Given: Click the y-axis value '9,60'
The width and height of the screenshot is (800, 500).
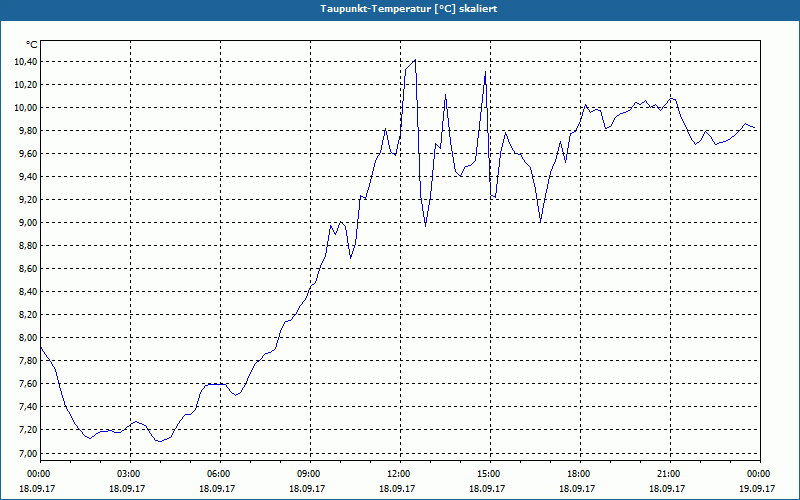Looking at the screenshot, I should pyautogui.click(x=29, y=154).
